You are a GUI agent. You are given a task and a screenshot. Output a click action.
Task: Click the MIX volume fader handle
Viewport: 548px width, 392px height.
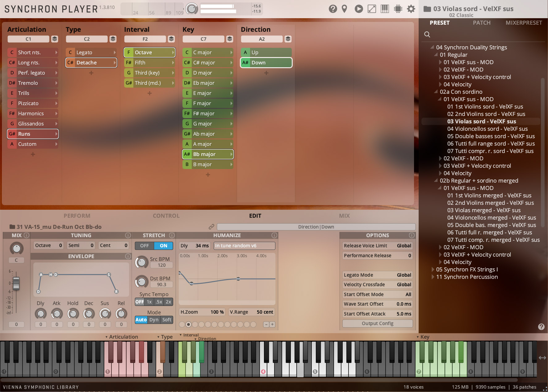[x=16, y=283]
